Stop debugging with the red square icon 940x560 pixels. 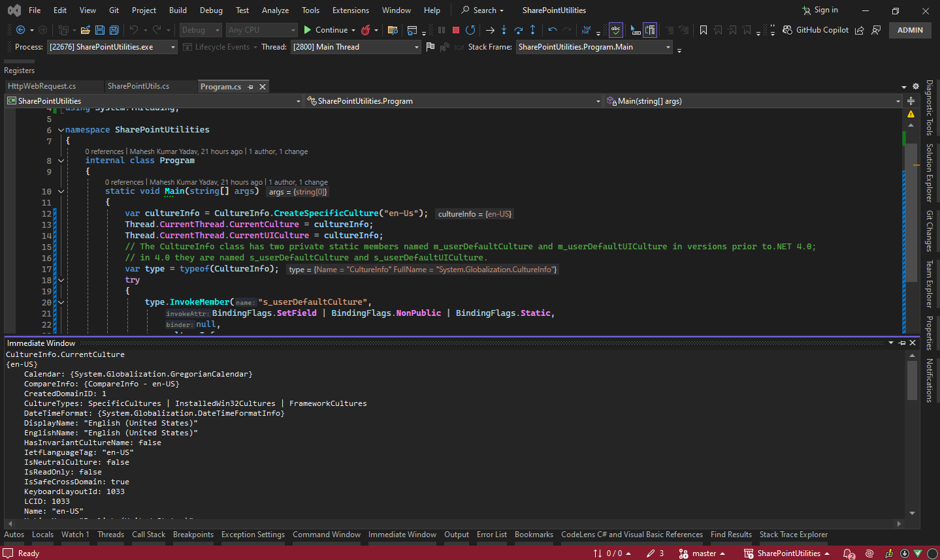[x=456, y=29]
